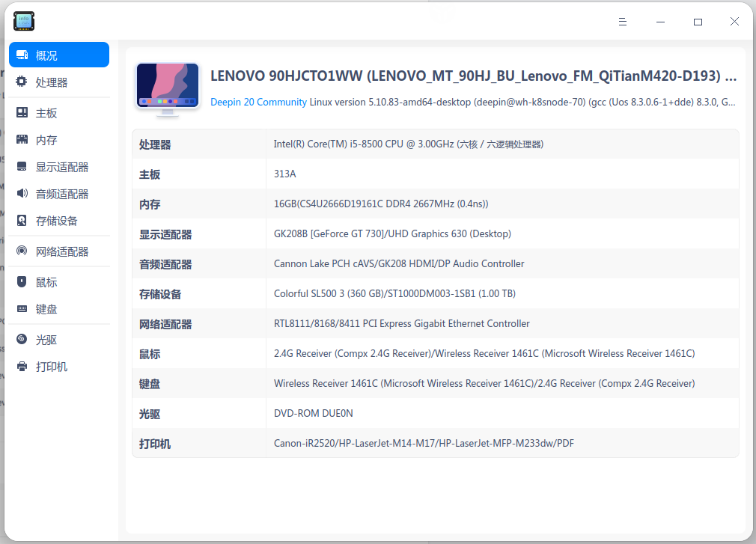Go to the 存储设备 sidebar entry
Viewport: 756px width, 544px height.
[x=59, y=221]
